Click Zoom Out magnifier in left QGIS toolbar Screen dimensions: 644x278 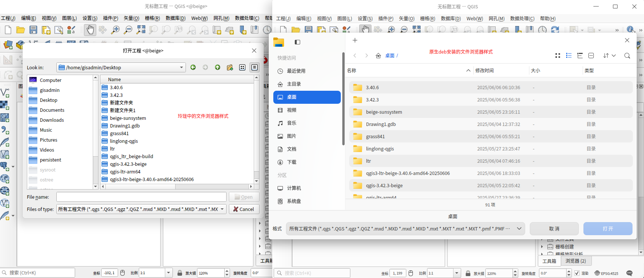[128, 30]
